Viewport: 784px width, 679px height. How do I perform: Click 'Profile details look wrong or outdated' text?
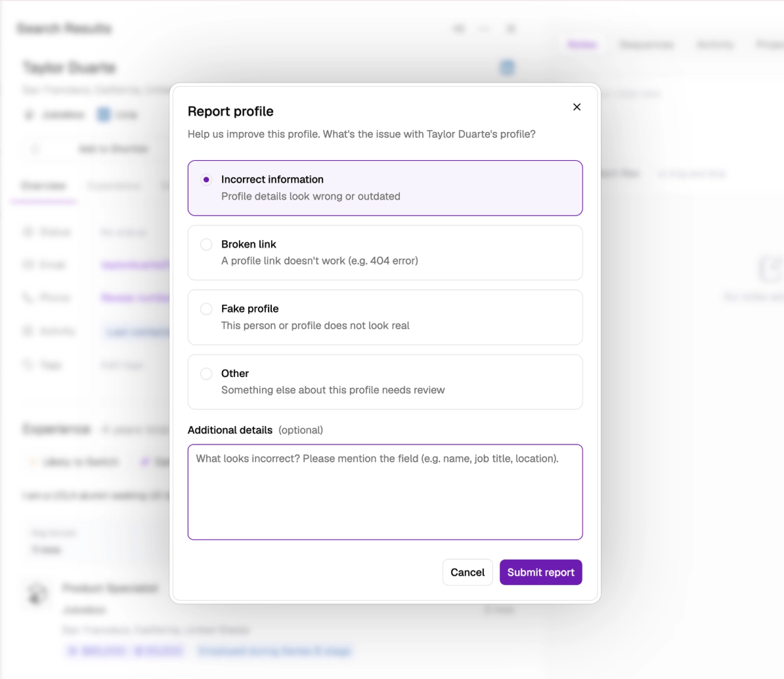[x=311, y=196]
